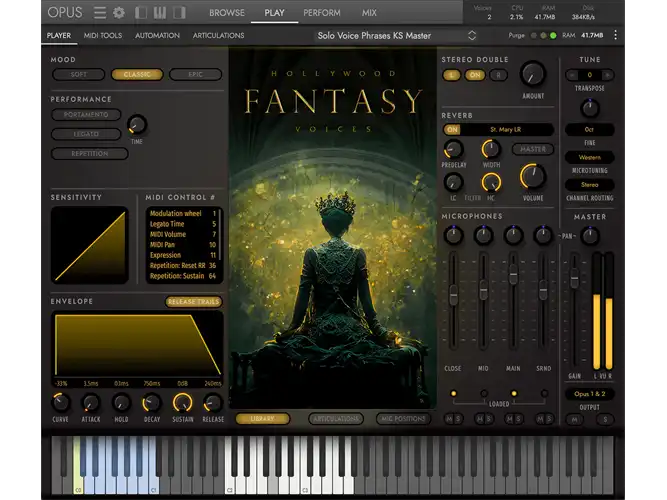Open the St. Mary LR reverb preset list
This screenshot has width=667, height=500.
(x=506, y=129)
